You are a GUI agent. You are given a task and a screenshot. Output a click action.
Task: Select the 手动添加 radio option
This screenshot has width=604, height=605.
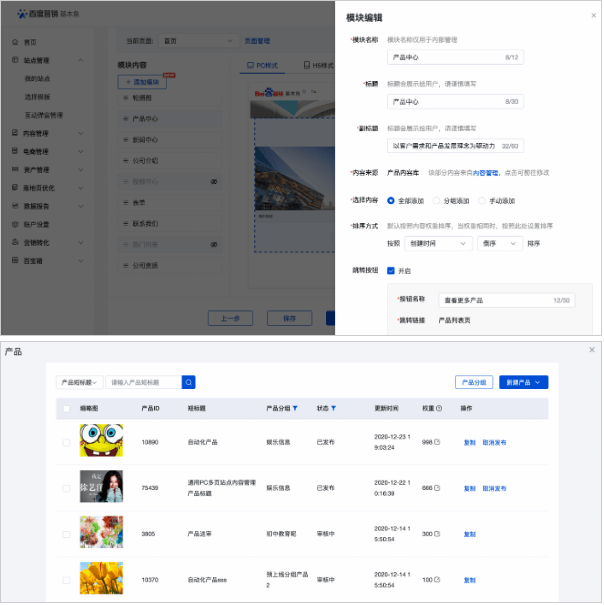[482, 201]
